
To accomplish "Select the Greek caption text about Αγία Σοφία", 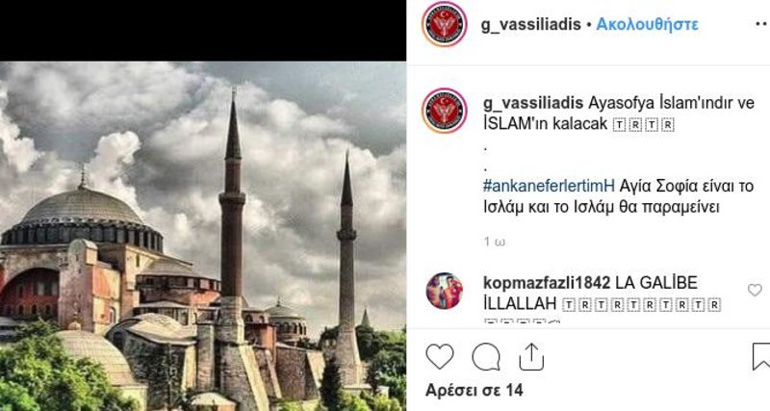I will 618,196.
